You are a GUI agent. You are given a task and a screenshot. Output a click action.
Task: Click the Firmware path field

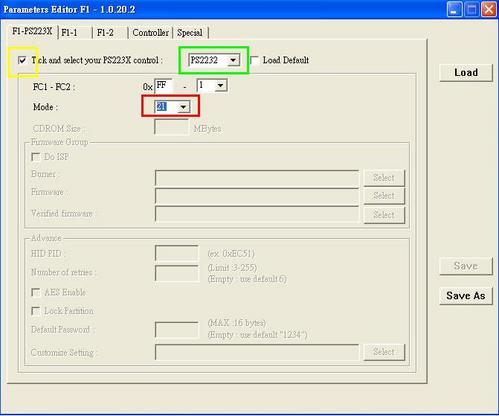(x=257, y=196)
